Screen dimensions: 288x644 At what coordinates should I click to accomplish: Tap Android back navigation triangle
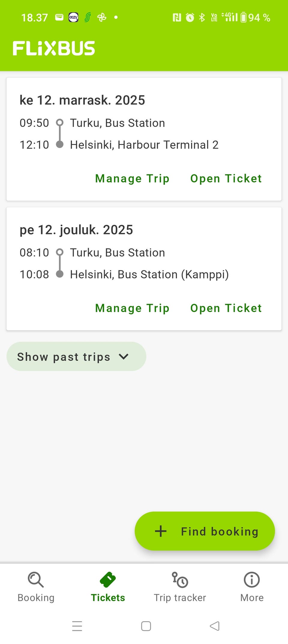click(x=214, y=626)
